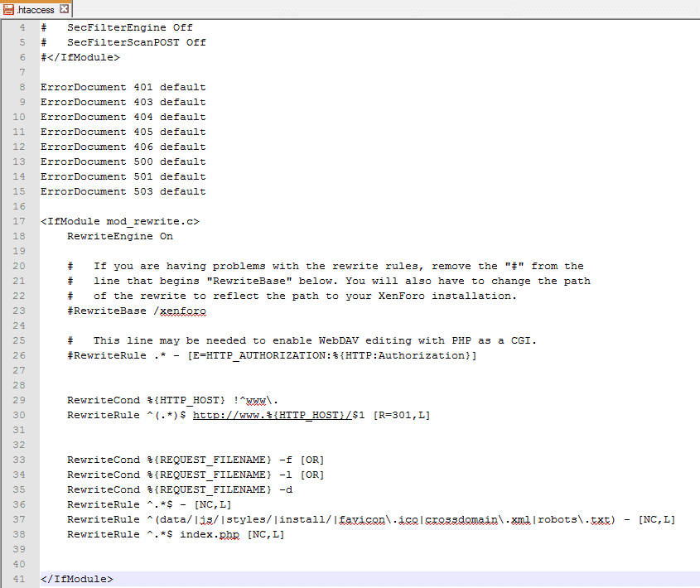700x588 pixels.
Task: Click the SecFilterScanPOST Off comment
Action: tap(137, 42)
